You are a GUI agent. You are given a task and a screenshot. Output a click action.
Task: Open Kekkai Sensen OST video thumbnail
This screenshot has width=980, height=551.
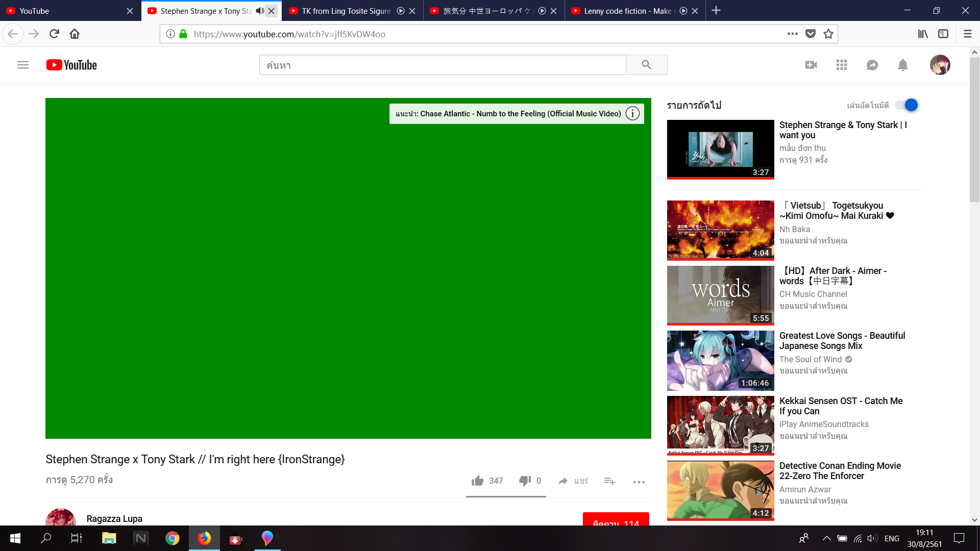pos(720,425)
